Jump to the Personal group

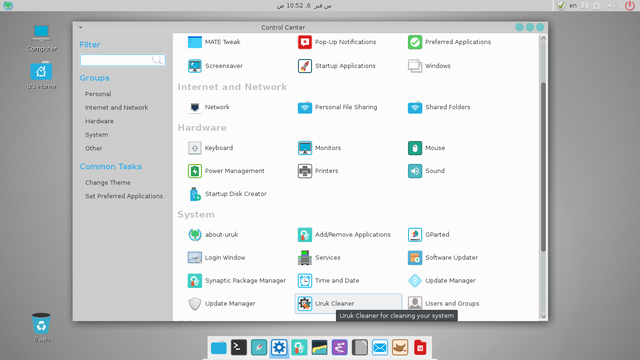click(x=98, y=94)
